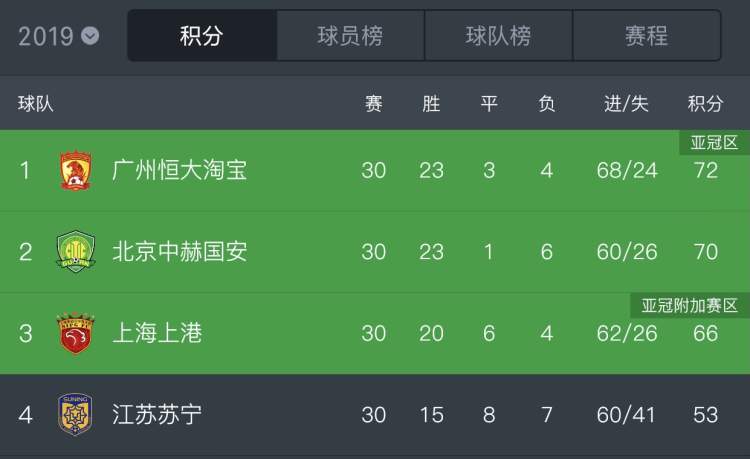Image resolution: width=750 pixels, height=459 pixels.
Task: Switch to the 球队榜 tab
Action: tap(498, 36)
